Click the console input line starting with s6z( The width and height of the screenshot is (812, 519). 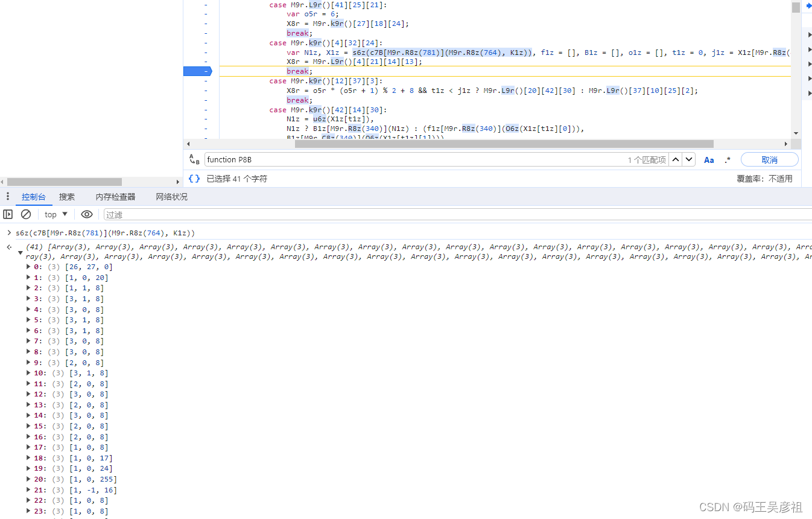coord(106,233)
